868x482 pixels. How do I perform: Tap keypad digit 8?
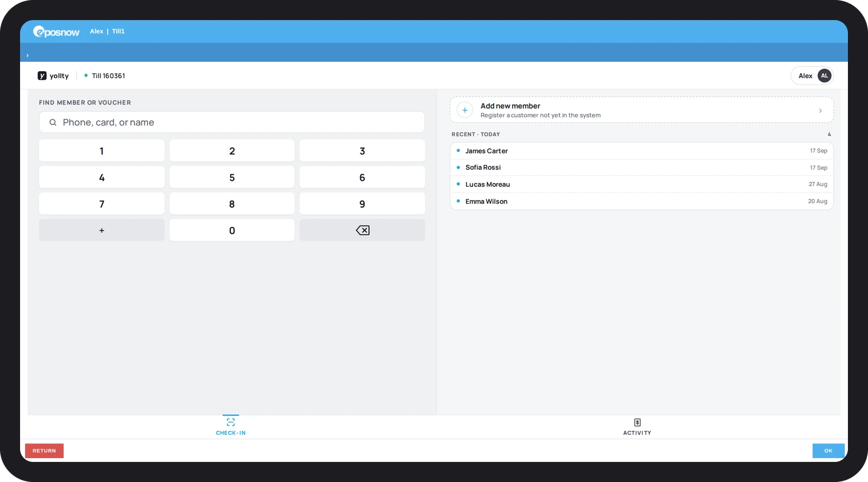pyautogui.click(x=232, y=204)
